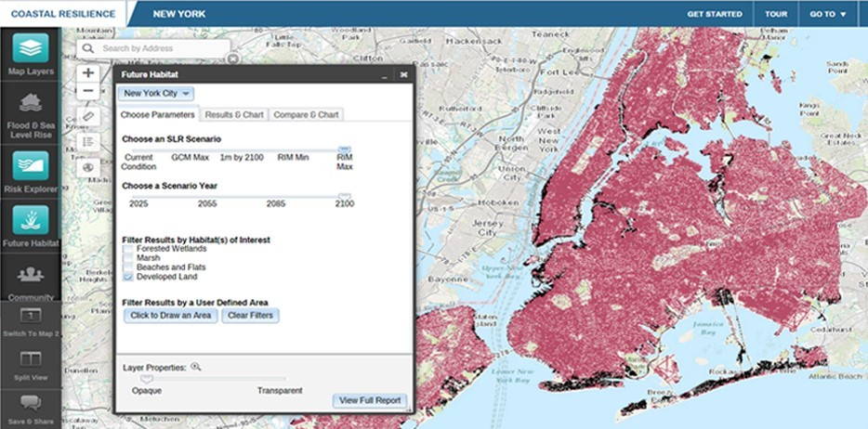Select the RIM Min scenario label

[x=293, y=158]
